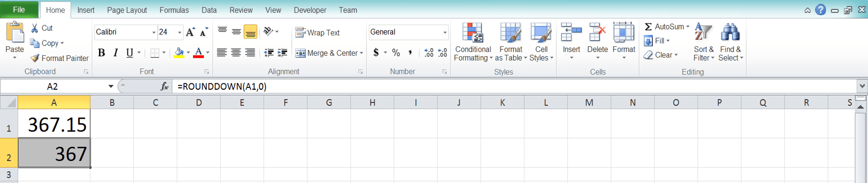Toggle Bold formatting
Image resolution: width=868 pixels, height=183 pixels.
pyautogui.click(x=102, y=53)
